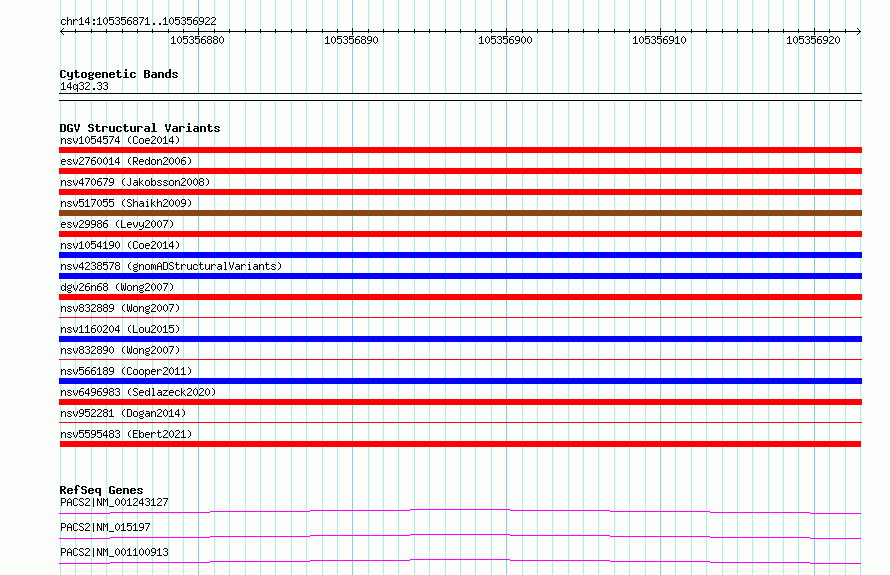Click the red bar under dgv26n68

click(x=460, y=297)
